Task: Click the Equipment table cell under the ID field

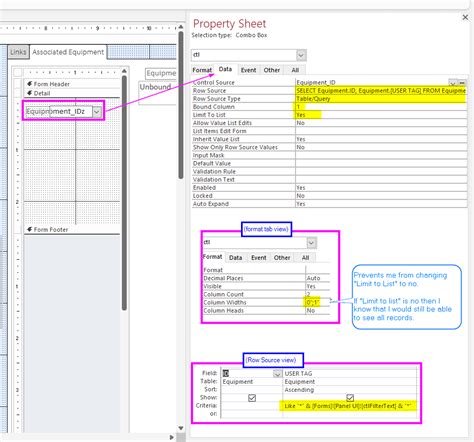Action: click(x=251, y=382)
